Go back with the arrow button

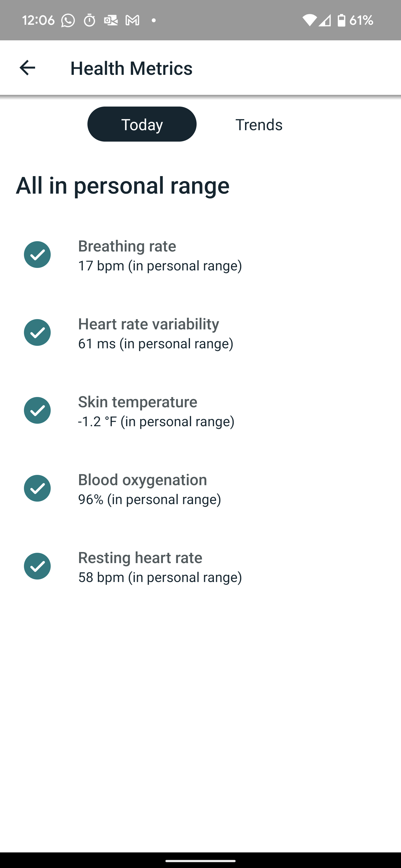27,68
